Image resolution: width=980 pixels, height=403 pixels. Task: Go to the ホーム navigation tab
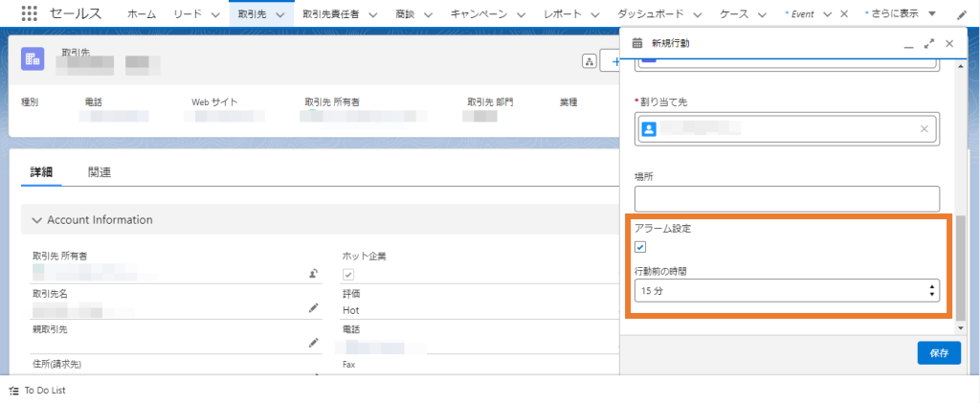coord(142,14)
